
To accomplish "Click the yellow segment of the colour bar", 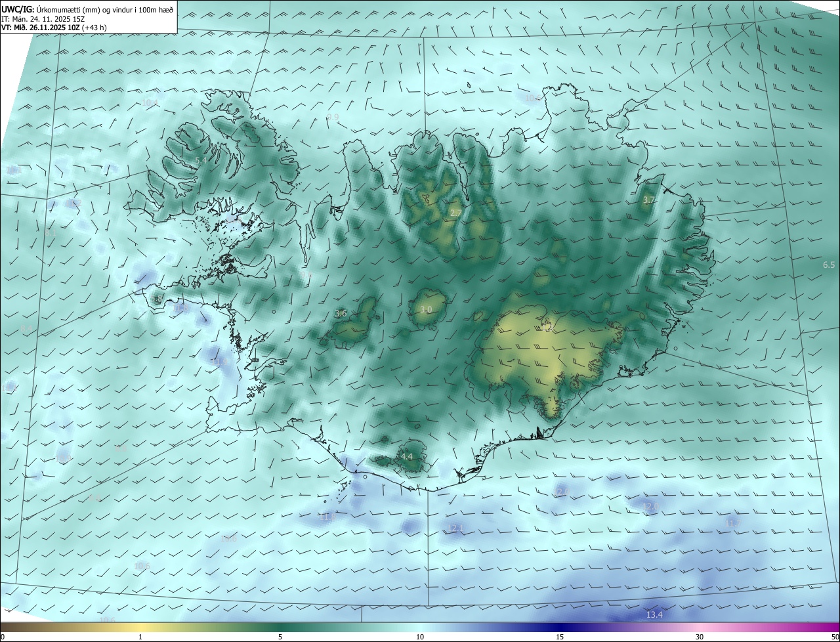I will [x=141, y=627].
